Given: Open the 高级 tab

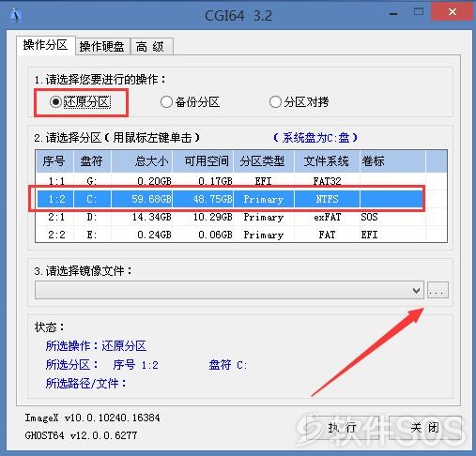Looking at the screenshot, I should pos(151,47).
